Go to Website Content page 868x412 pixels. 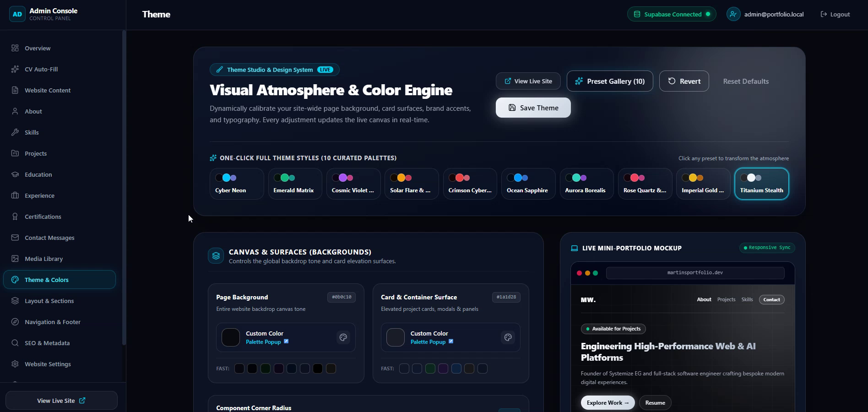[60, 90]
